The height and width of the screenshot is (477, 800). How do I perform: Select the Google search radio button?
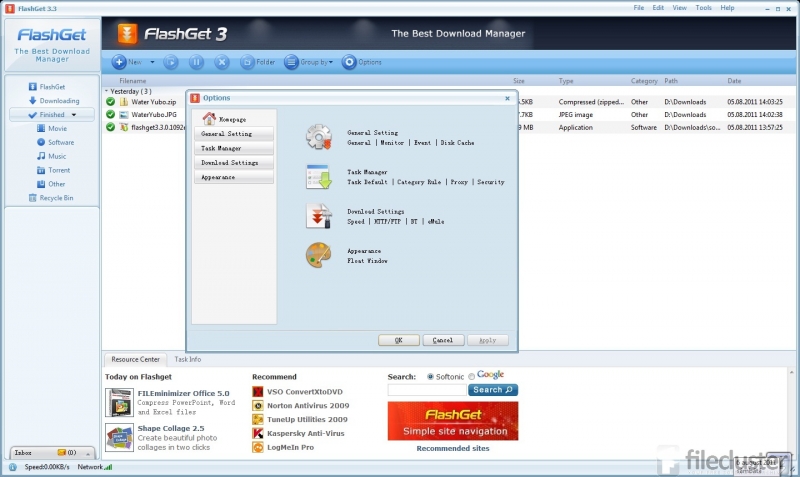(472, 377)
